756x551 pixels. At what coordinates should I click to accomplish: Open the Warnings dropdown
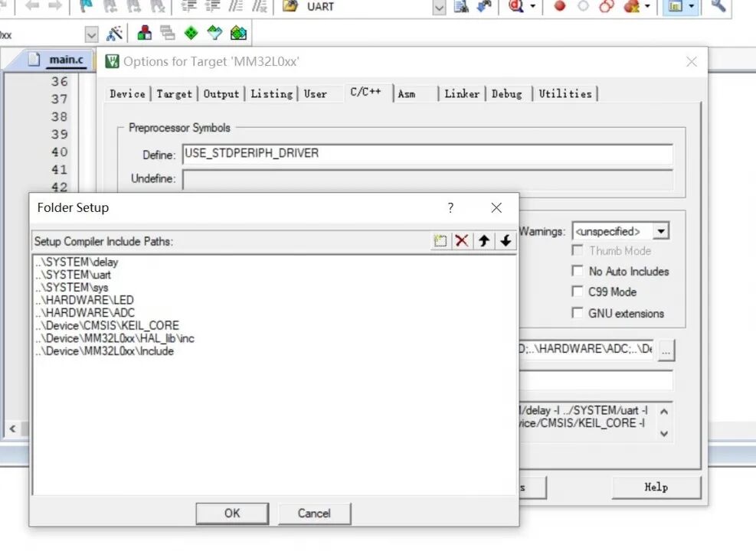(660, 230)
